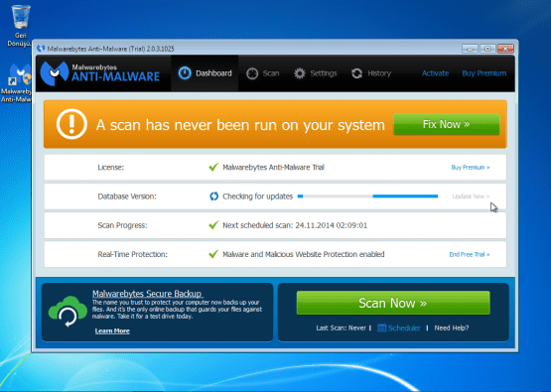Click the Settings gear icon
The width and height of the screenshot is (551, 392).
(x=300, y=73)
